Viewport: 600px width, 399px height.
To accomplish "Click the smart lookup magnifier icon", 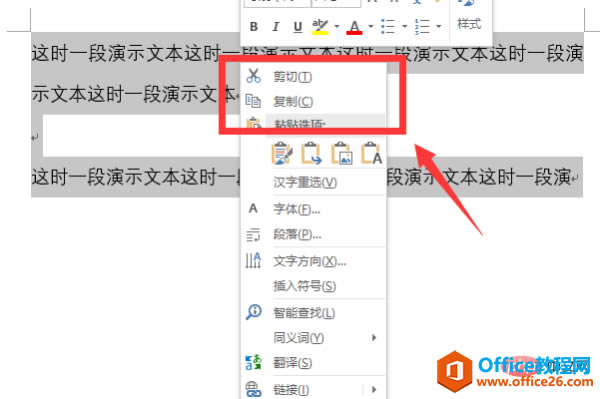I will pyautogui.click(x=253, y=312).
